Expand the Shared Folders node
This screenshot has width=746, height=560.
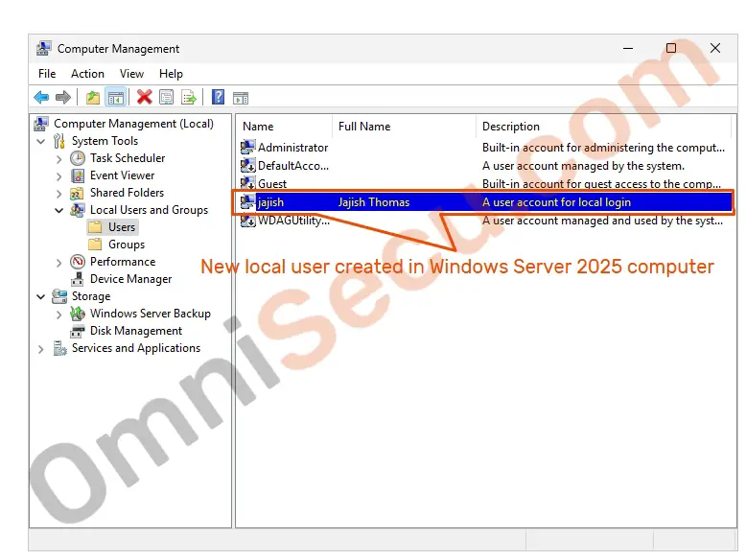59,194
